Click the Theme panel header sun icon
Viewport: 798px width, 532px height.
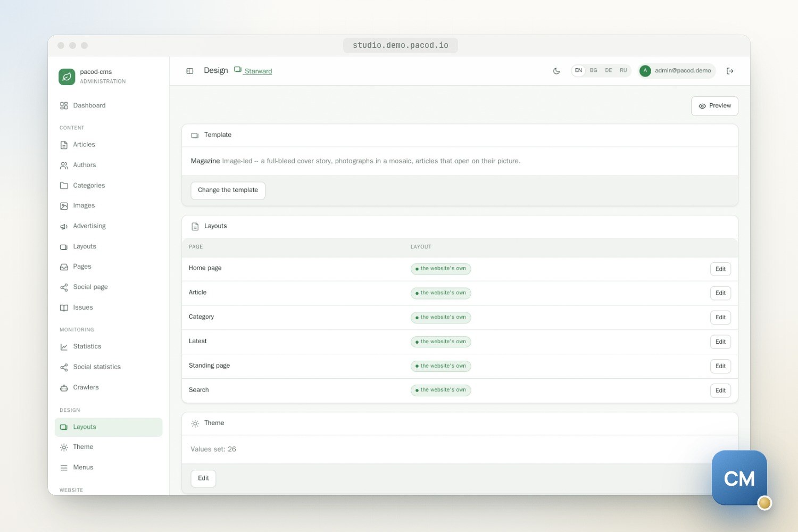point(195,423)
